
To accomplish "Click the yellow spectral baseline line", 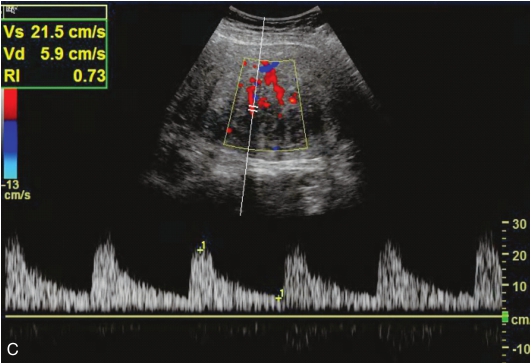I will coord(253,317).
